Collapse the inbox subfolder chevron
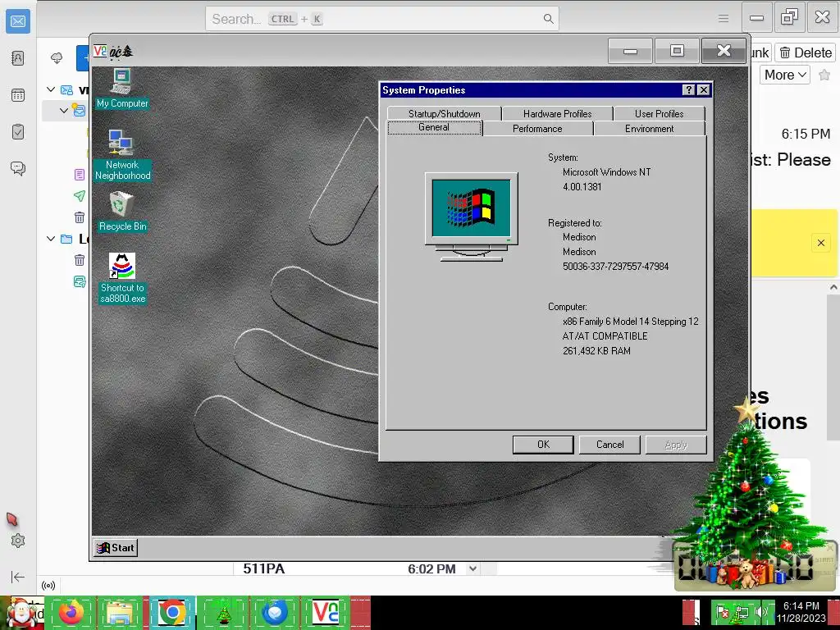Screen dimensions: 840x630 [x=64, y=111]
